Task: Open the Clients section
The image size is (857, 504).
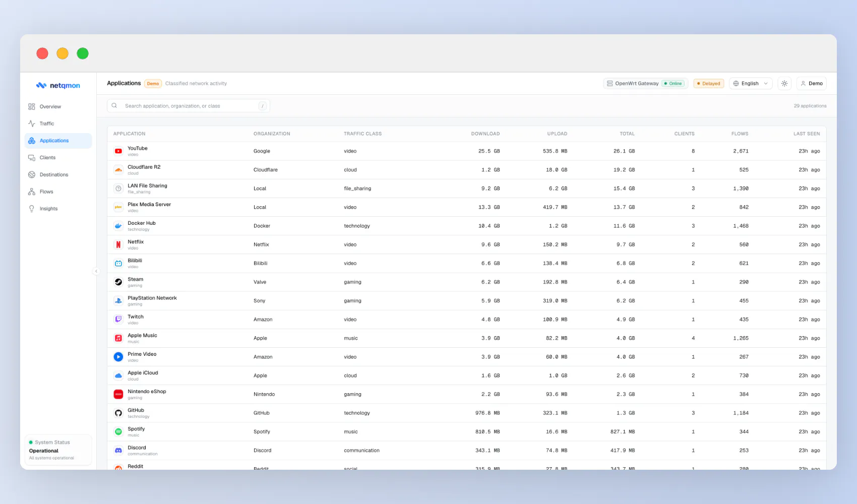Action: pyautogui.click(x=58, y=158)
